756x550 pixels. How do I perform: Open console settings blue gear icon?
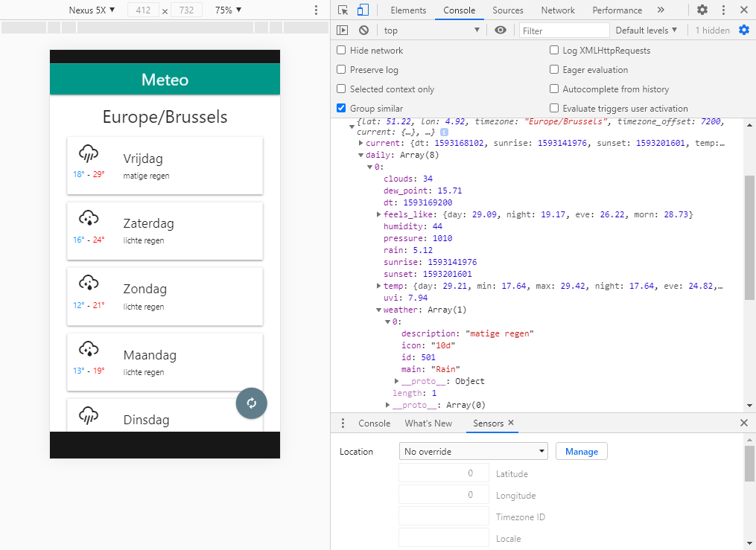[x=743, y=31]
